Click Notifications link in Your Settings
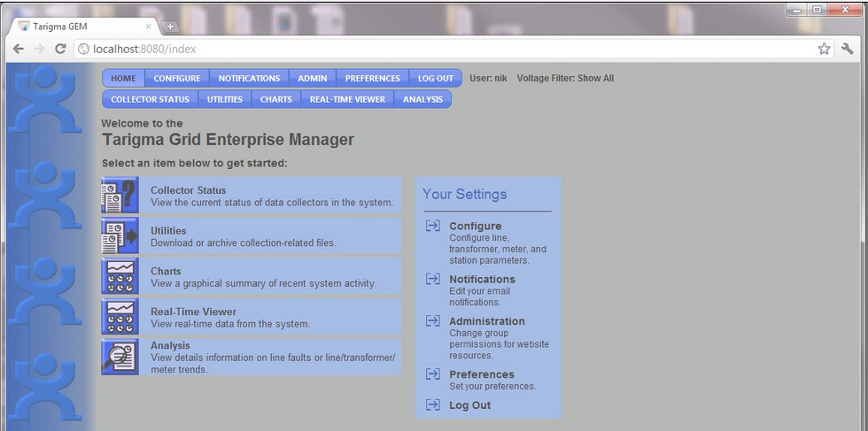The image size is (868, 431). 482,279
